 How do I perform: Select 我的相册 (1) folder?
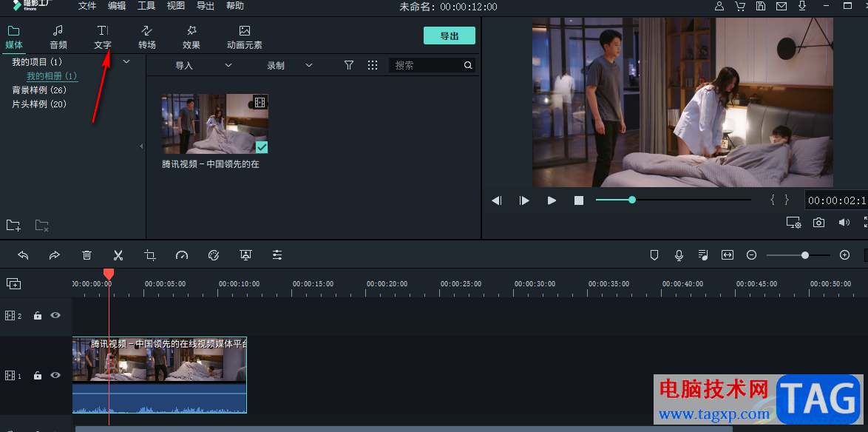(52, 76)
